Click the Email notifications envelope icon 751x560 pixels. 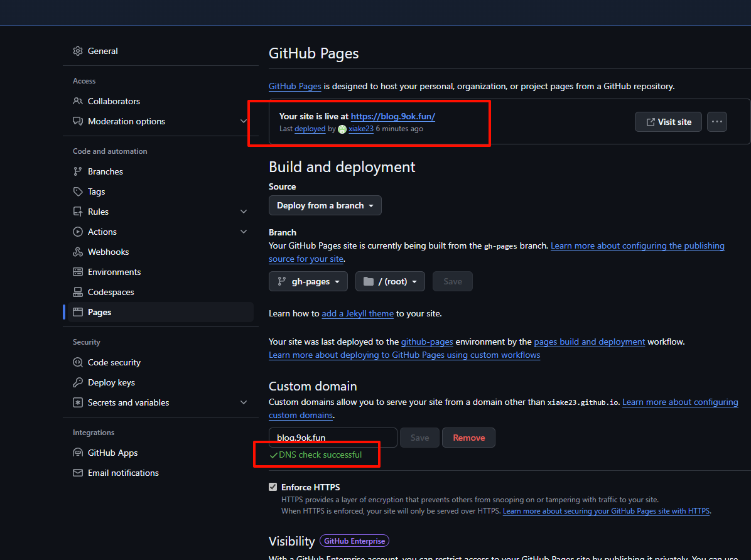pyautogui.click(x=78, y=473)
